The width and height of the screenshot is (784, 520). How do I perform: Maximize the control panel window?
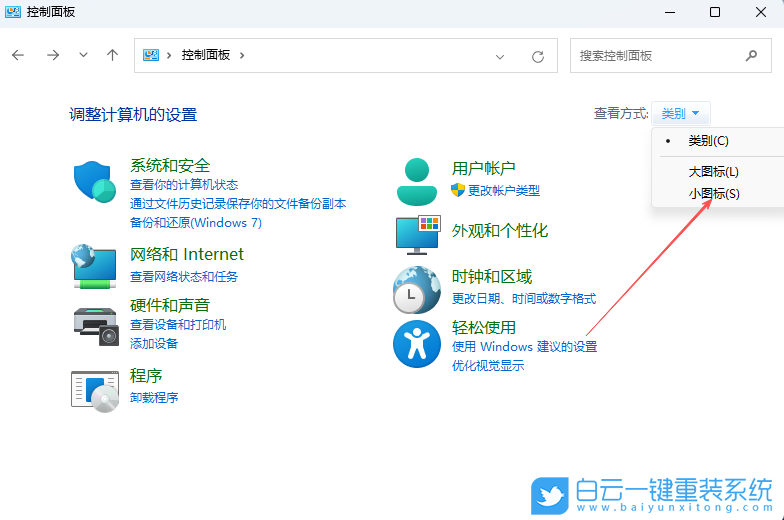(715, 12)
